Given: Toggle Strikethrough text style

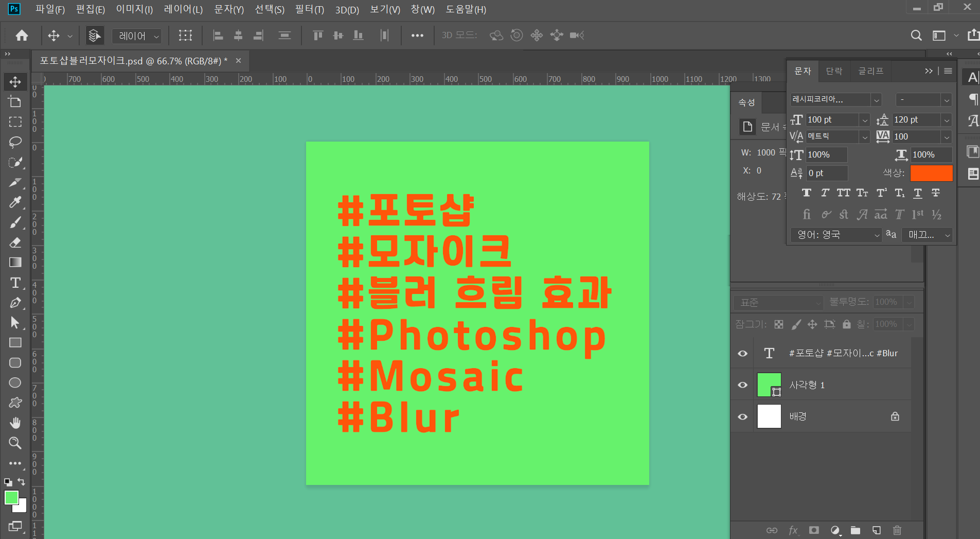Looking at the screenshot, I should click(936, 193).
